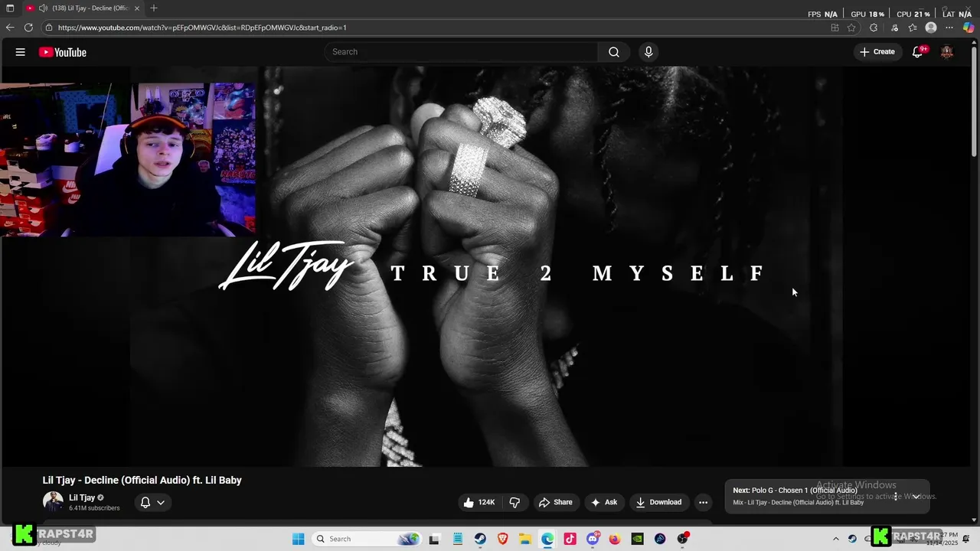Mute the tab via speaker icon
The image size is (980, 551).
pos(43,8)
